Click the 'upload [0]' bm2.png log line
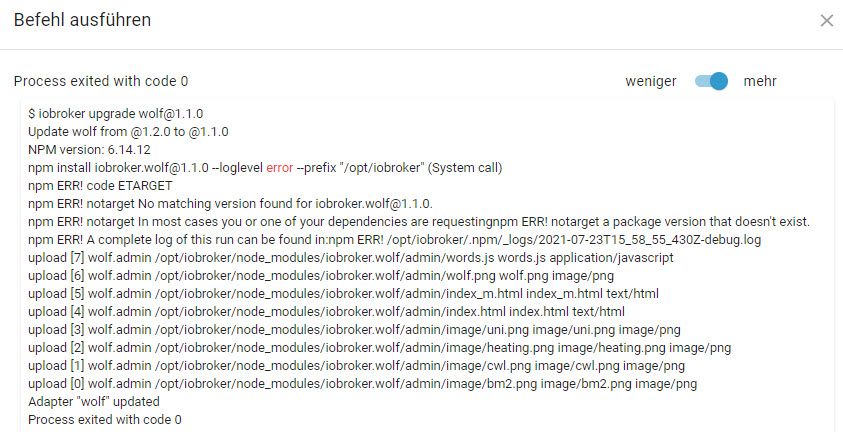The width and height of the screenshot is (843, 432). coord(362,384)
